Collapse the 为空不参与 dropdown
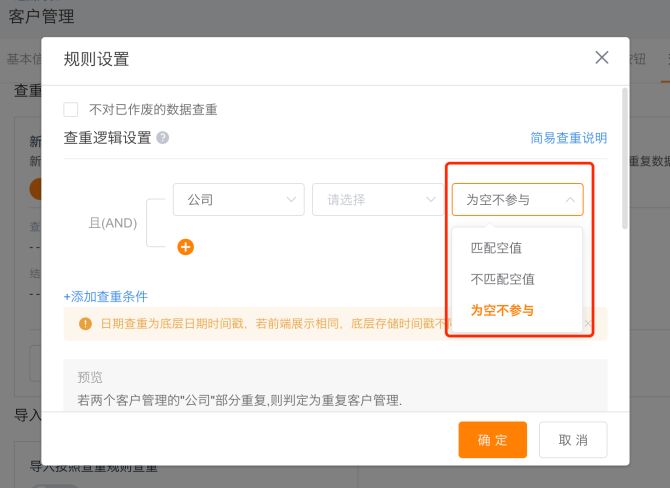The width and height of the screenshot is (670, 488). [516, 200]
